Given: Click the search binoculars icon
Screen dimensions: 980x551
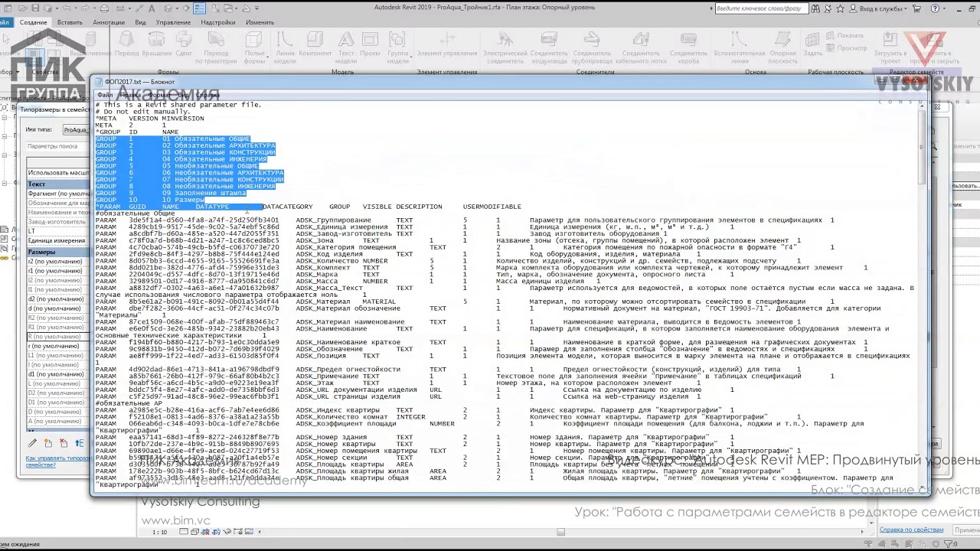Looking at the screenshot, I should point(815,8).
